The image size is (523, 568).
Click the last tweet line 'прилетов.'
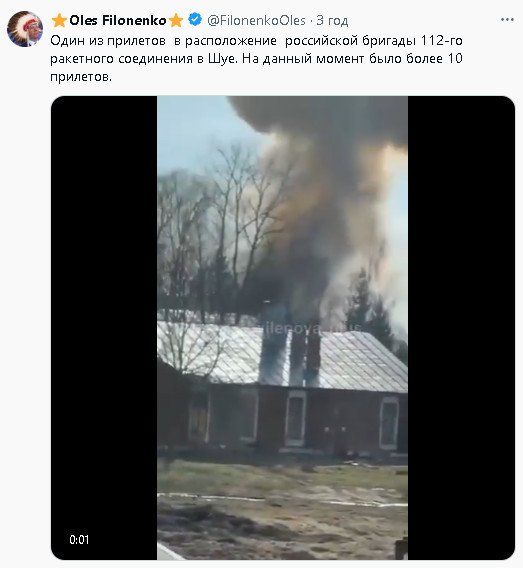(81, 77)
